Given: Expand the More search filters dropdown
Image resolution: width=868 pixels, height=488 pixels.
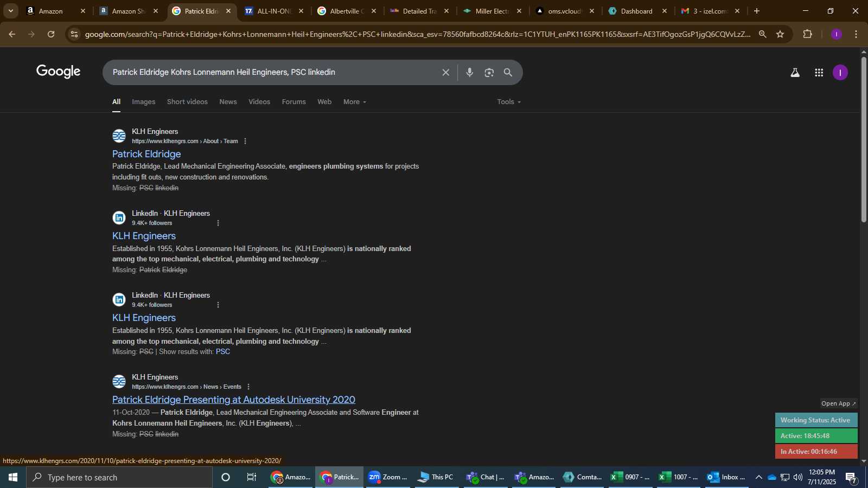Looking at the screenshot, I should (355, 102).
